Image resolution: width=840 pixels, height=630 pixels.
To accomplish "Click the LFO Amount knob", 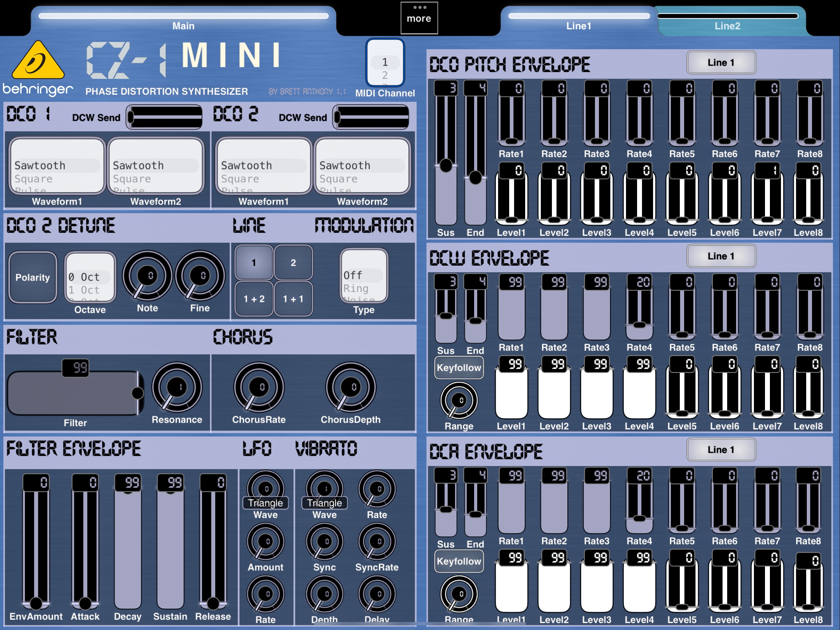I will click(265, 541).
